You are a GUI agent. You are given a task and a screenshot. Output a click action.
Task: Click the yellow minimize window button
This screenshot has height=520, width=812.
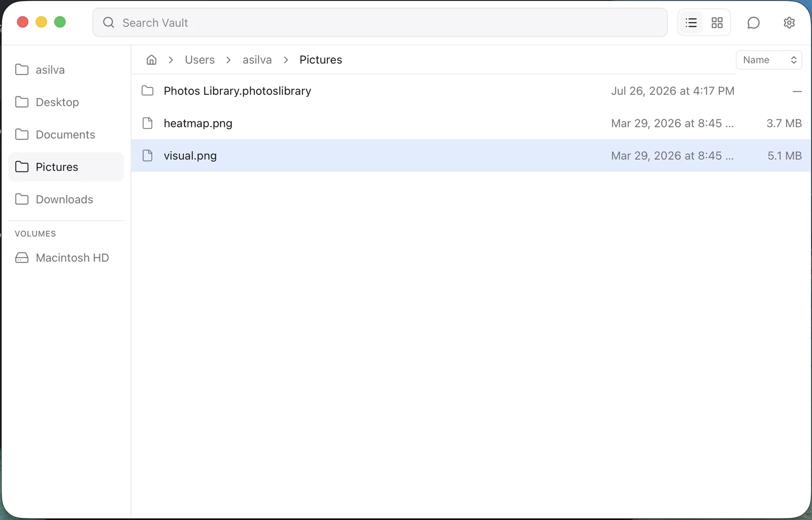(x=41, y=22)
